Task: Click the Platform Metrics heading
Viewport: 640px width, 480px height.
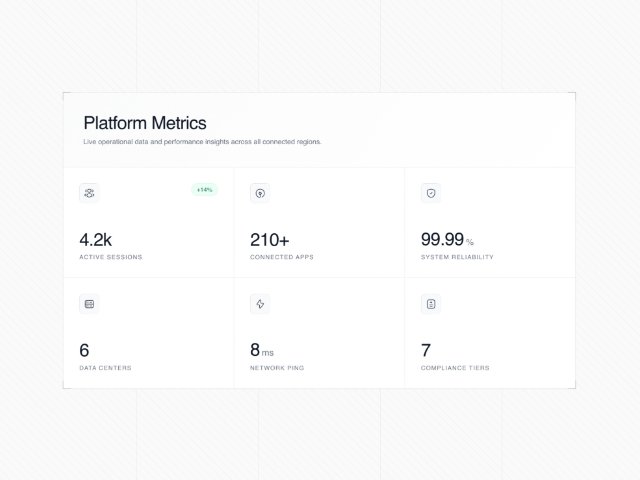Action: point(145,123)
